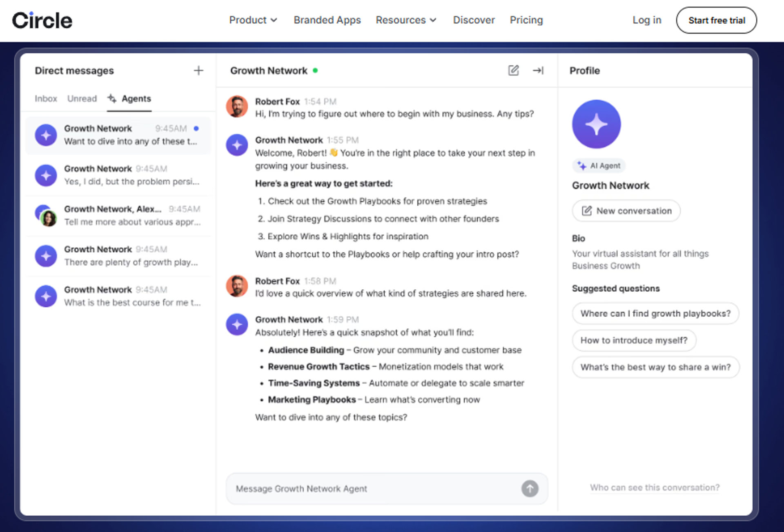Open the 'There are plenty of growth play' conversation

click(x=118, y=256)
